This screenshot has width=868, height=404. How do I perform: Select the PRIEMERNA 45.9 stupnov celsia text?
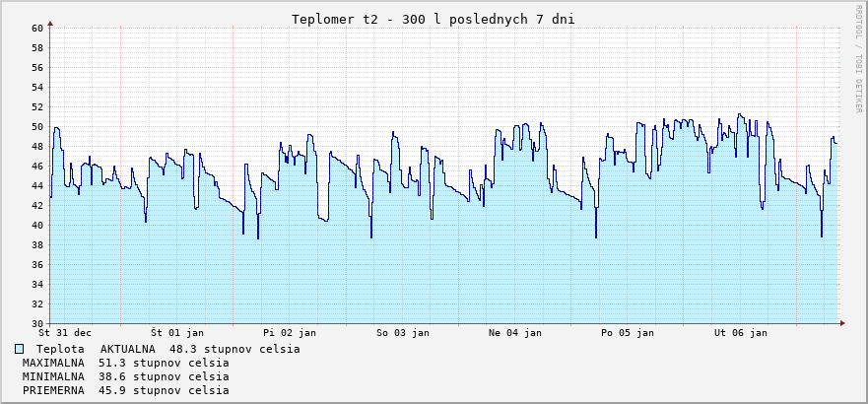(125, 390)
